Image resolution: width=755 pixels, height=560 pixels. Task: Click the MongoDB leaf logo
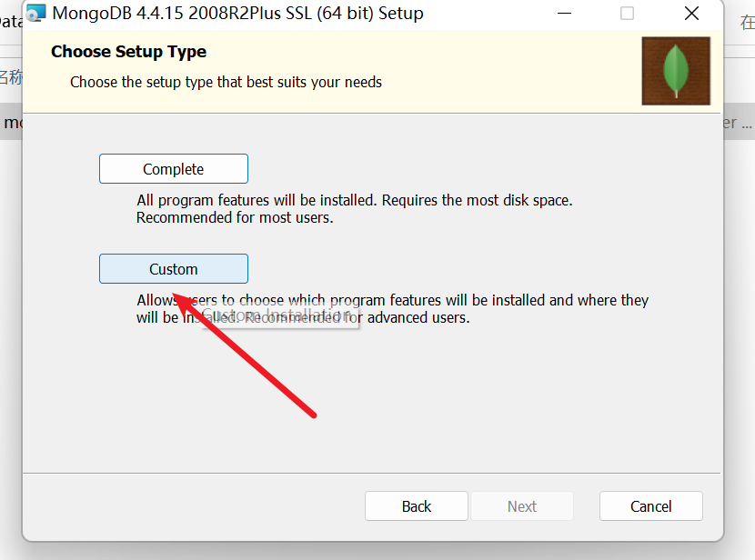[x=676, y=71]
